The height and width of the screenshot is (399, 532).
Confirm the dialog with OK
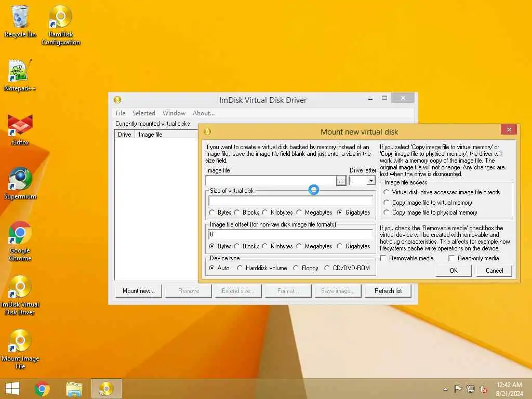pos(454,270)
